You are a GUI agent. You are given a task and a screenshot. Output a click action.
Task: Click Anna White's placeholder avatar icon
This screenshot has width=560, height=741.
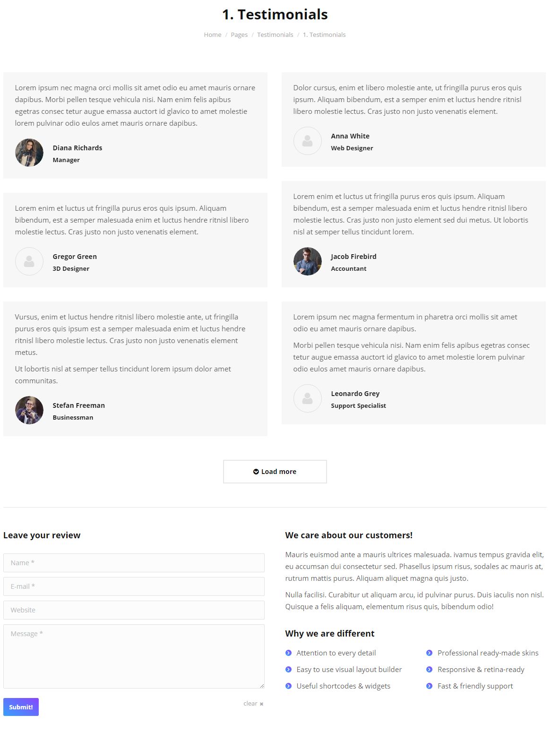(x=308, y=141)
